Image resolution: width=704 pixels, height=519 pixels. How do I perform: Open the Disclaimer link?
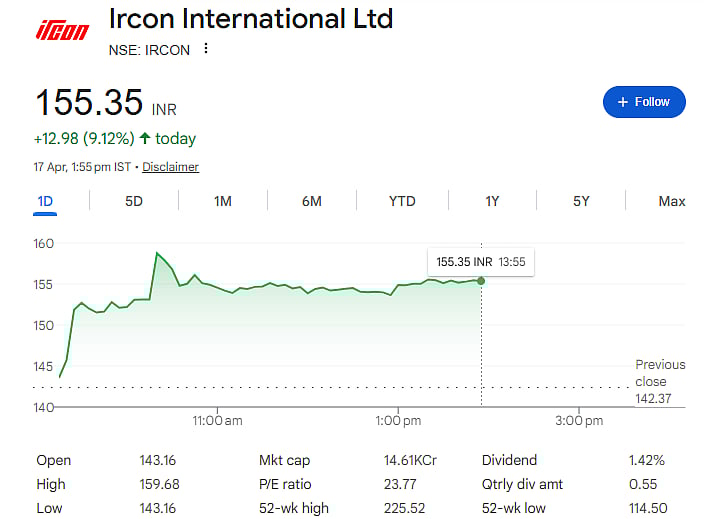point(170,167)
